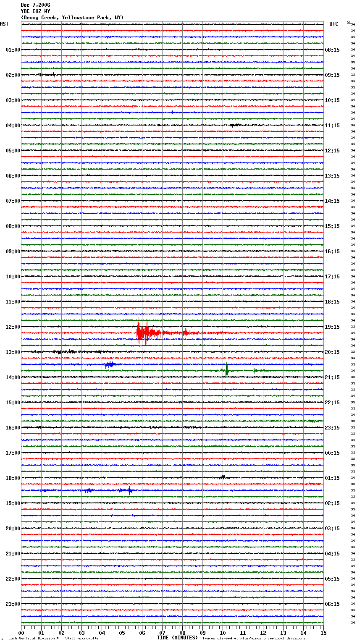
Task: Click the 'TIME (MINUTES)' axis title
Action: click(177, 638)
